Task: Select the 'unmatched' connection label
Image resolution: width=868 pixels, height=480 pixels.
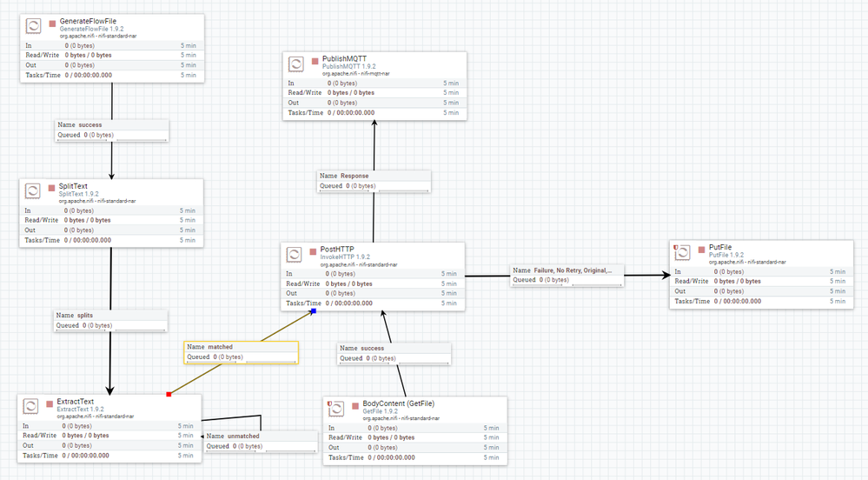Action: 261,441
